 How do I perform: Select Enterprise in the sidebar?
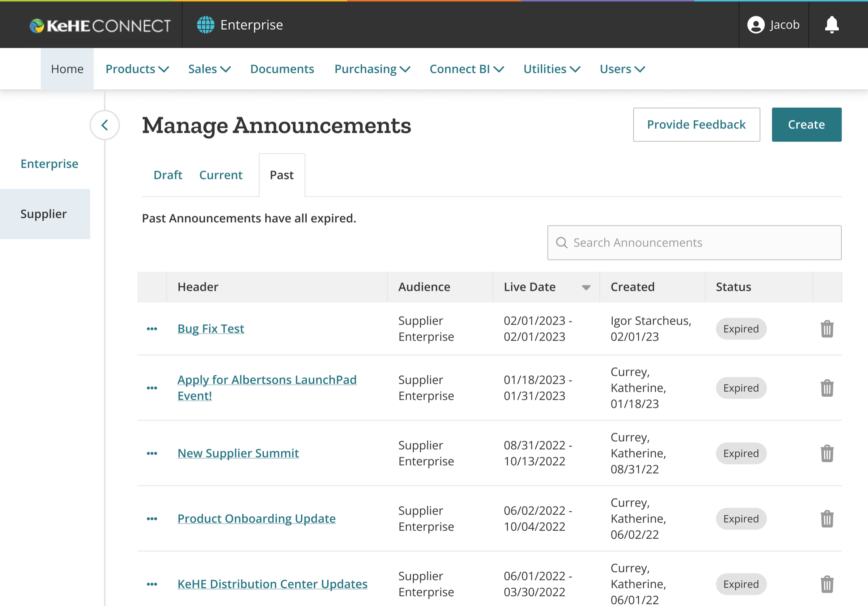(x=50, y=164)
